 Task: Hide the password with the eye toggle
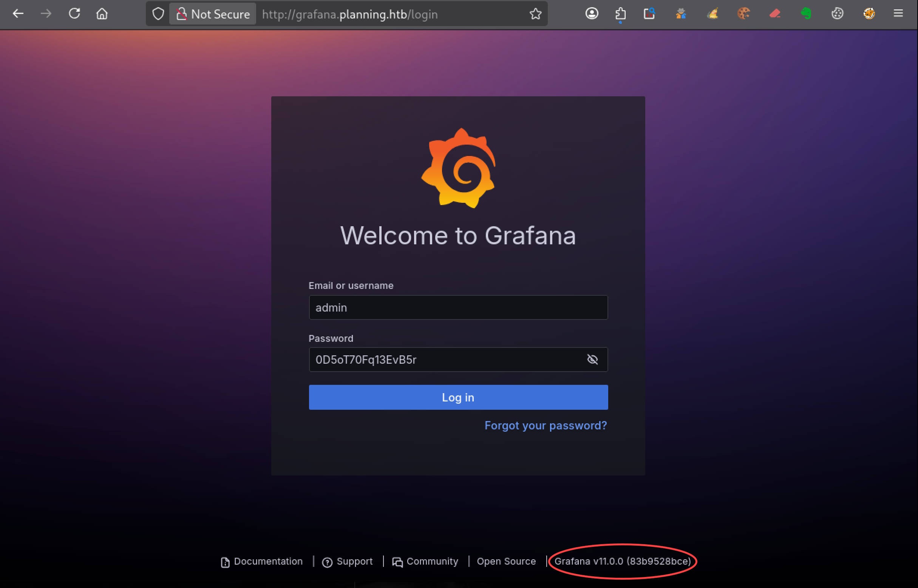tap(592, 359)
